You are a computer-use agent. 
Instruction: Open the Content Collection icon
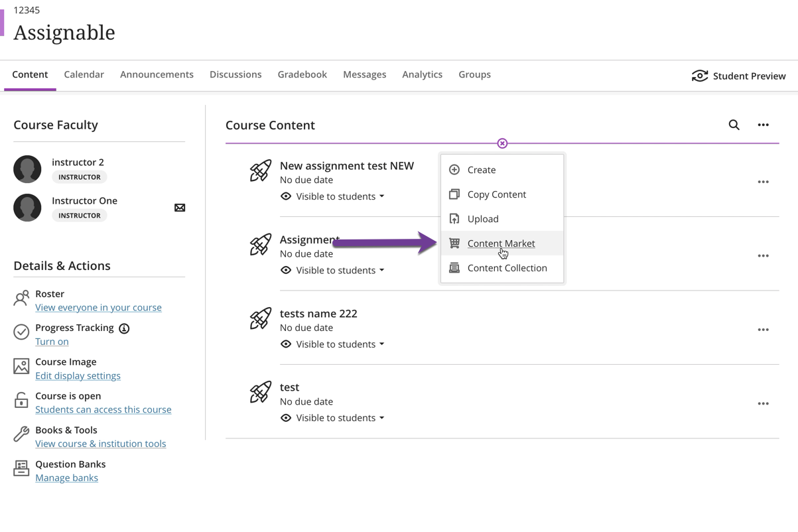tap(454, 267)
